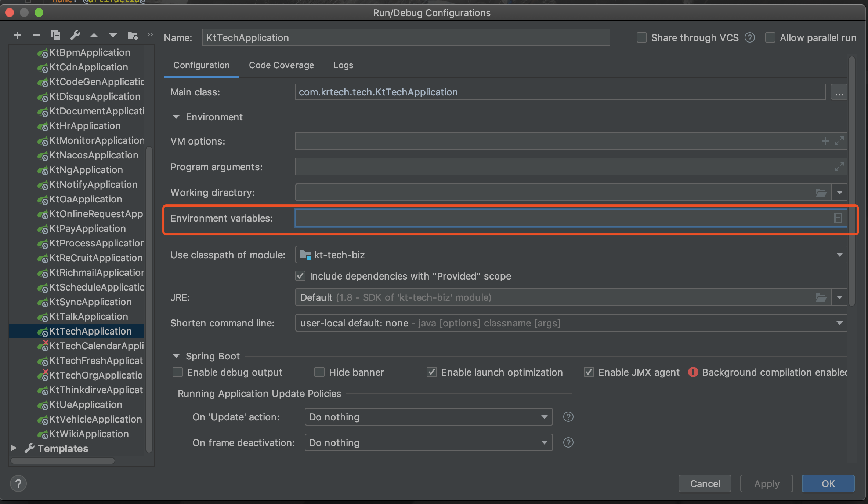Collapse the Environment section
The image size is (868, 504).
[176, 117]
